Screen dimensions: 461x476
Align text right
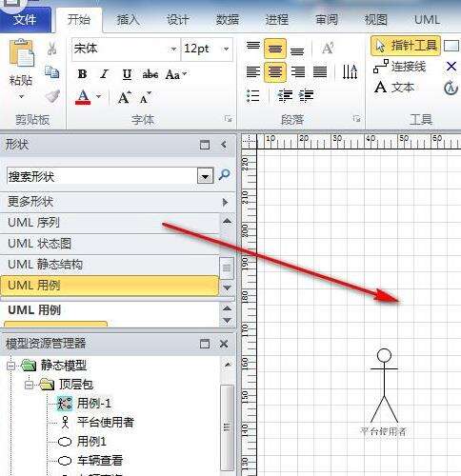pyautogui.click(x=298, y=71)
